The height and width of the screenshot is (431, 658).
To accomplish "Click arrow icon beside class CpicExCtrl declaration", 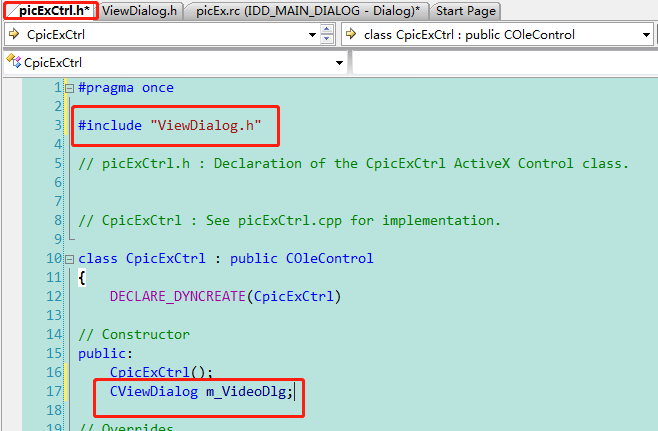I will point(351,34).
